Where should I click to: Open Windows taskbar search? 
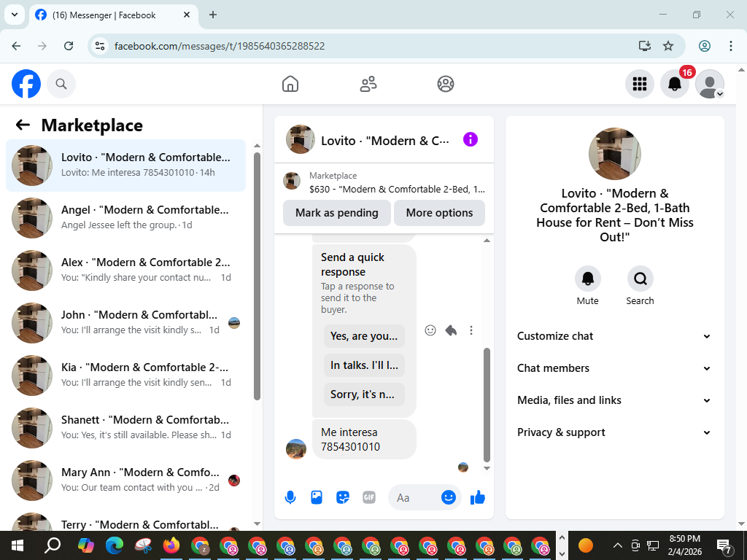(52, 545)
